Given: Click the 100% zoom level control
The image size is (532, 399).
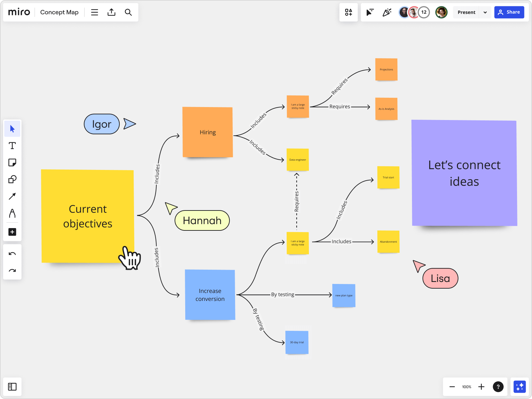Looking at the screenshot, I should [x=466, y=387].
